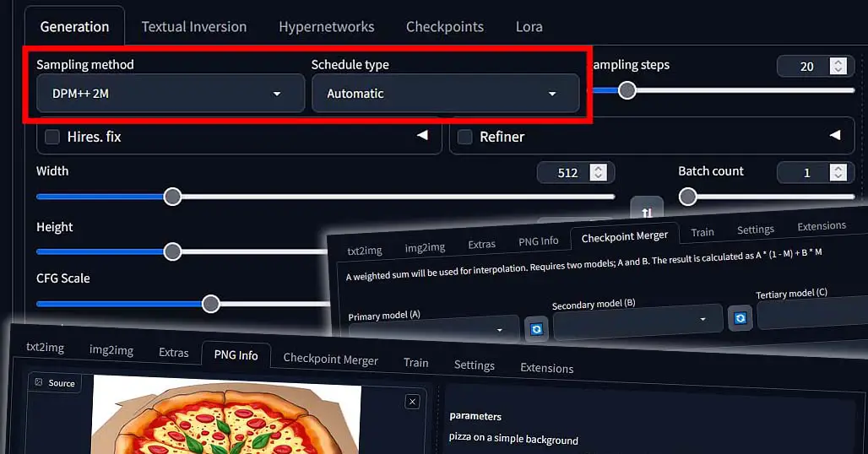Open Settings tab in PNG Info window
Image resolution: width=868 pixels, height=454 pixels.
tap(474, 365)
